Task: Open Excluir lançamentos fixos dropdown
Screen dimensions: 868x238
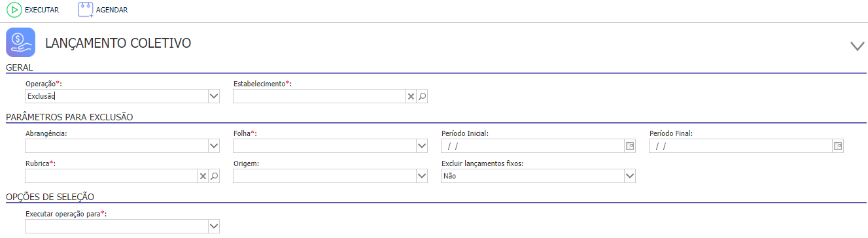Action: pos(630,176)
